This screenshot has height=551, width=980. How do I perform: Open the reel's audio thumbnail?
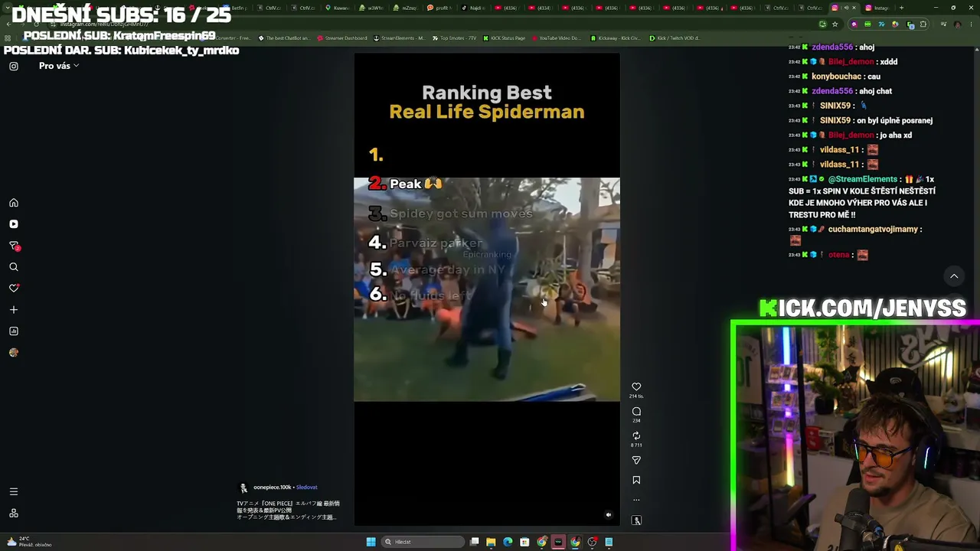coord(636,520)
